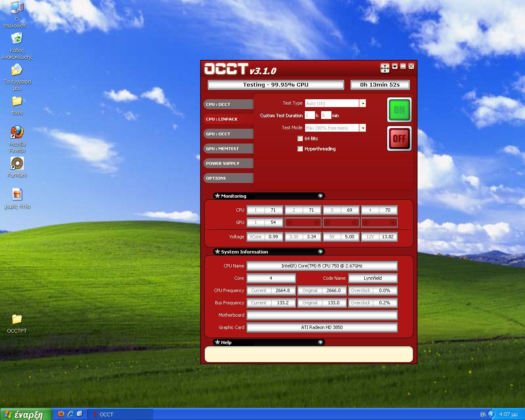Click the EN language indicator in tray
This screenshot has height=420, width=525.
(483, 414)
